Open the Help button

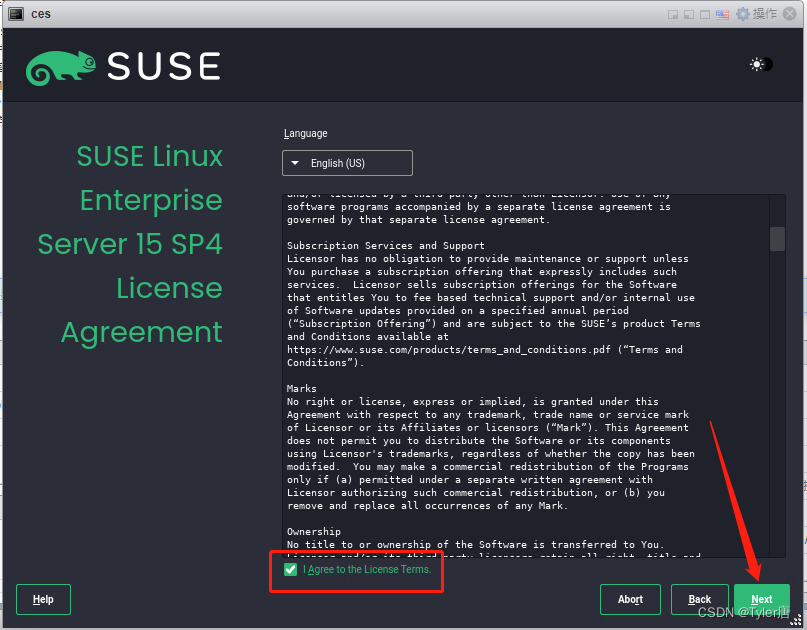coord(43,599)
